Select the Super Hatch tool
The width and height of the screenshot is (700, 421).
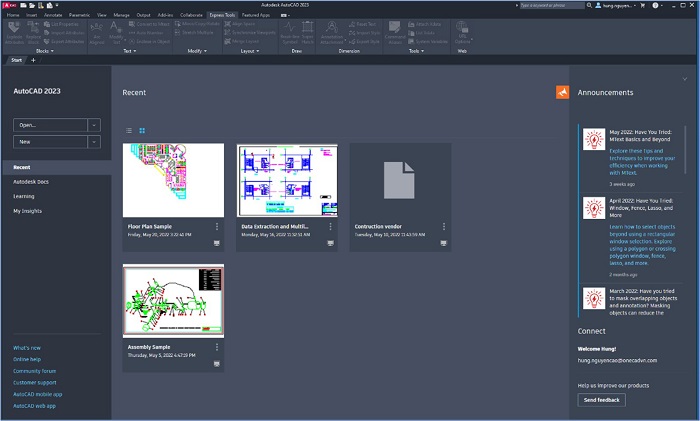tap(308, 33)
